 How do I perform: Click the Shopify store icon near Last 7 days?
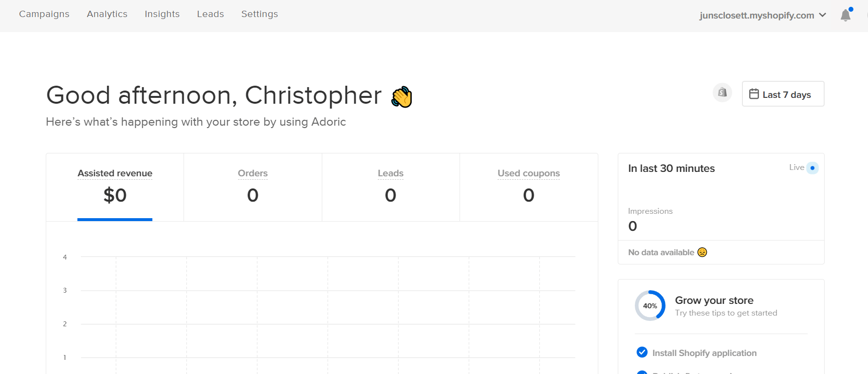[722, 92]
